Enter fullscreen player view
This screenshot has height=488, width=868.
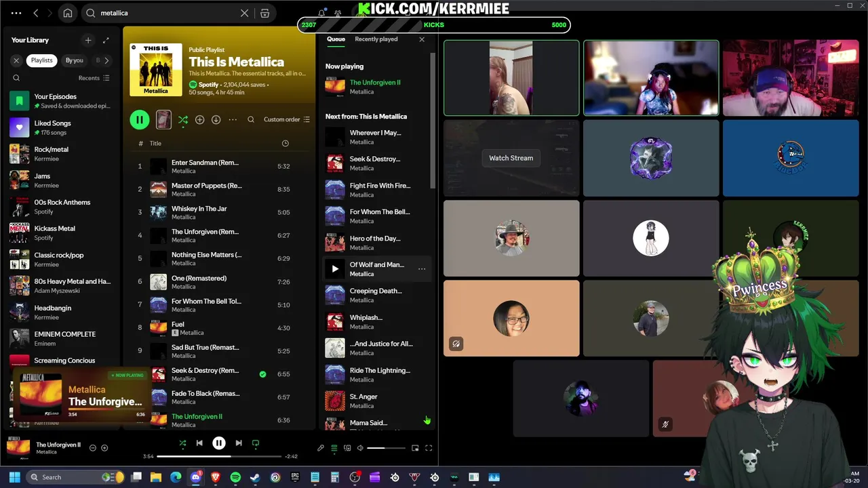tap(429, 448)
